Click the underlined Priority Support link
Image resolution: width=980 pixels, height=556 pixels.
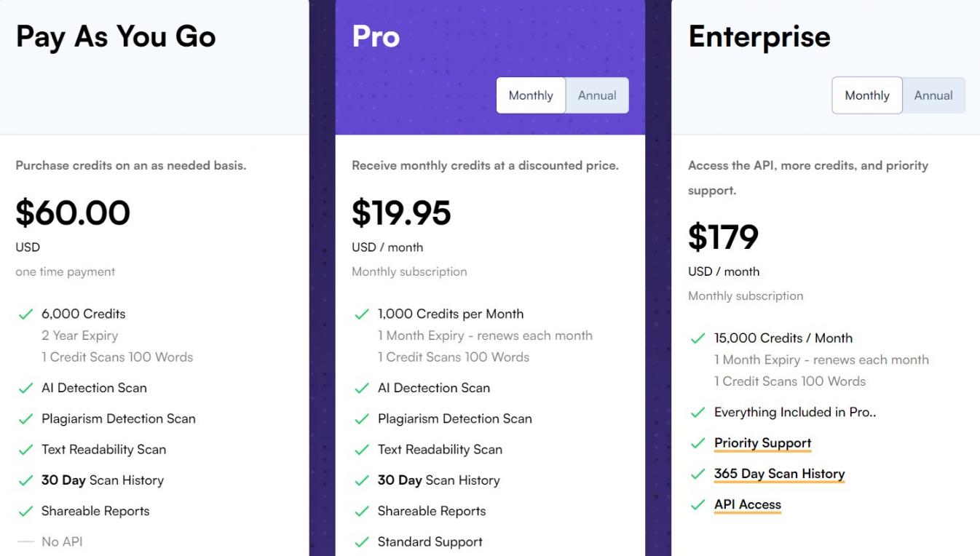pos(762,443)
